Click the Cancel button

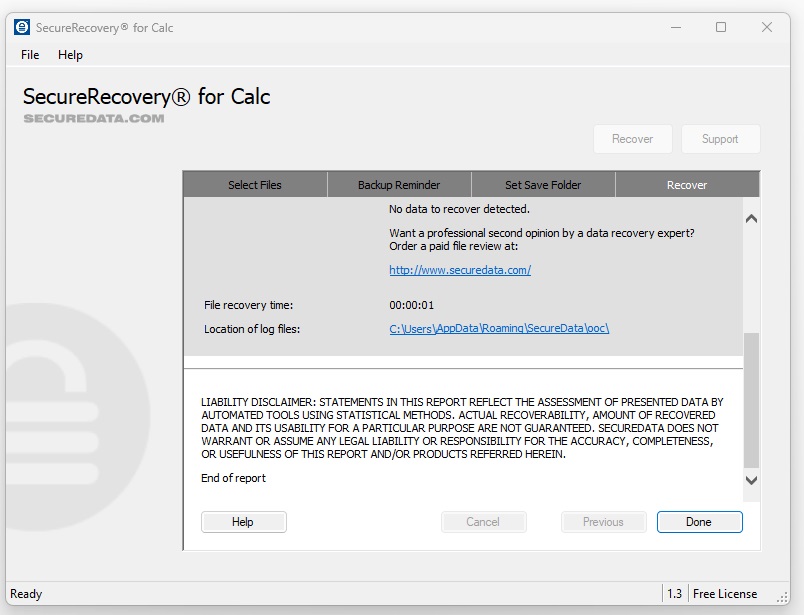click(483, 522)
